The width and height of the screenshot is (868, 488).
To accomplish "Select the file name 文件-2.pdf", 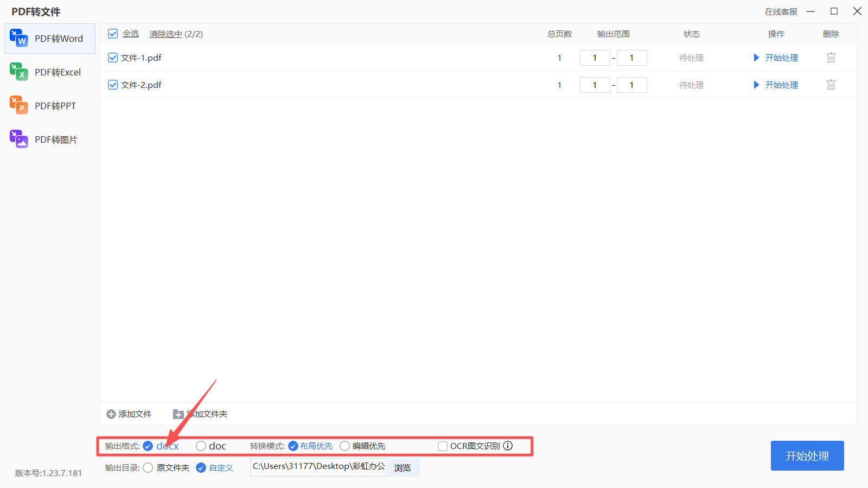I will click(x=141, y=85).
